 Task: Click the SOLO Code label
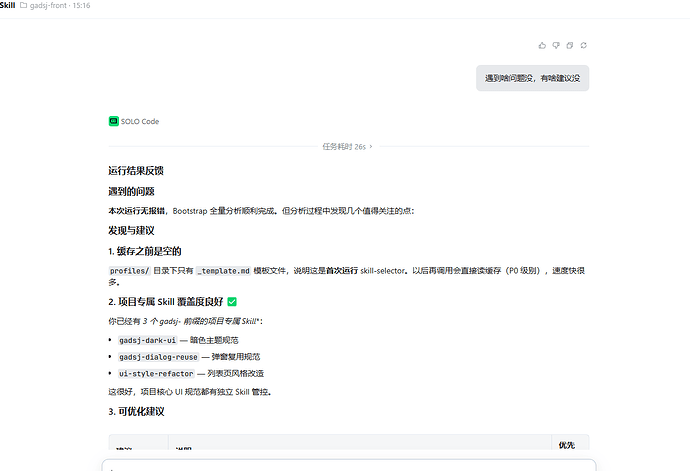coord(140,121)
